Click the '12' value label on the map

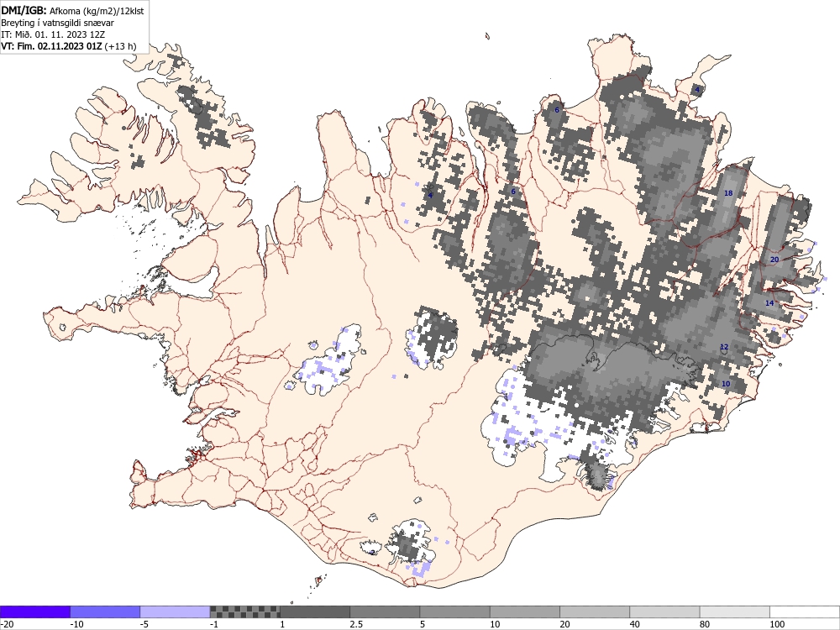pos(724,347)
